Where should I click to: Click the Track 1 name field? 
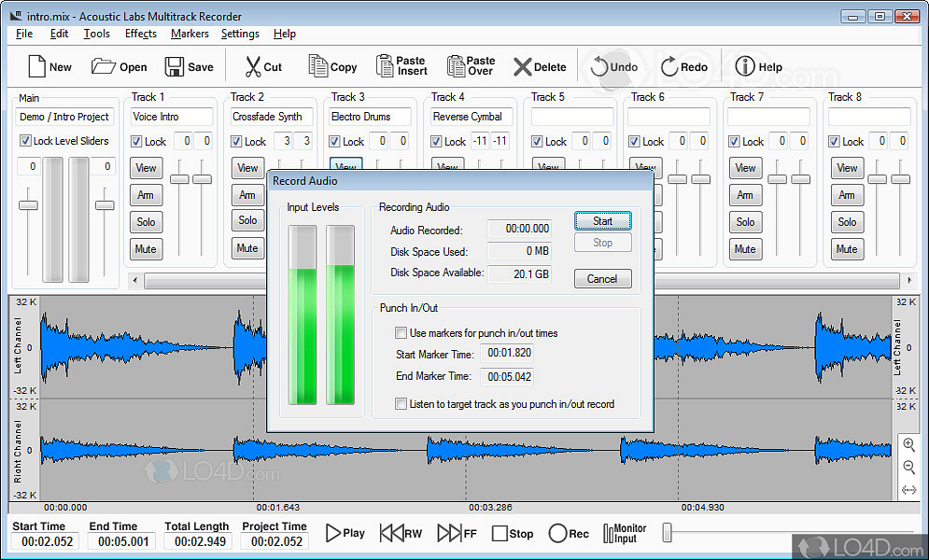pyautogui.click(x=173, y=117)
